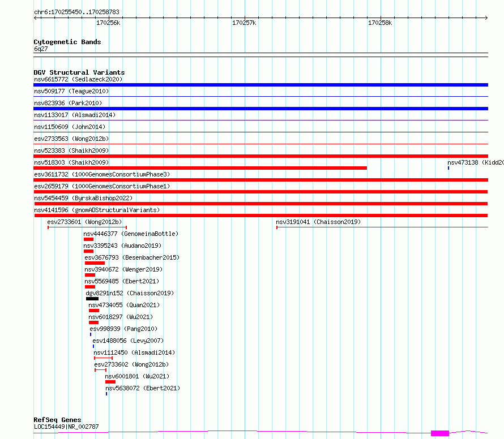Click the thick blue bar under nsv823936
This screenshot has height=439, width=504.
click(x=260, y=109)
